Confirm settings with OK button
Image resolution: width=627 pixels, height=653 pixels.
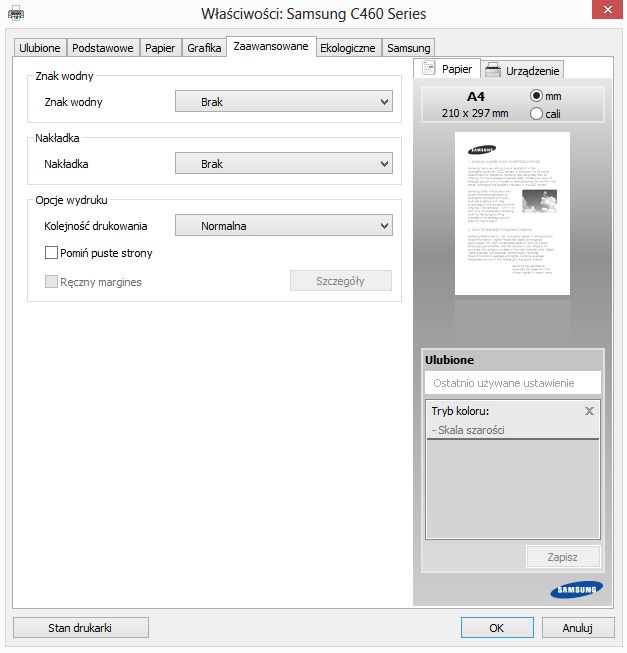[x=497, y=628]
